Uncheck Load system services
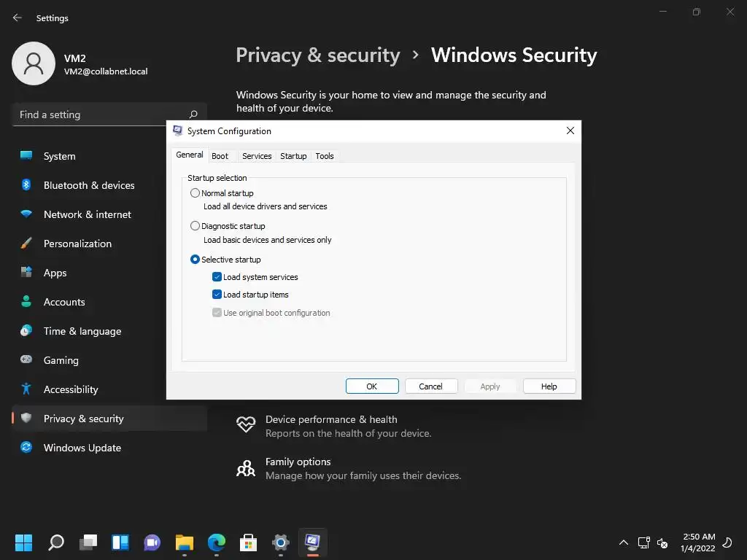 click(217, 276)
